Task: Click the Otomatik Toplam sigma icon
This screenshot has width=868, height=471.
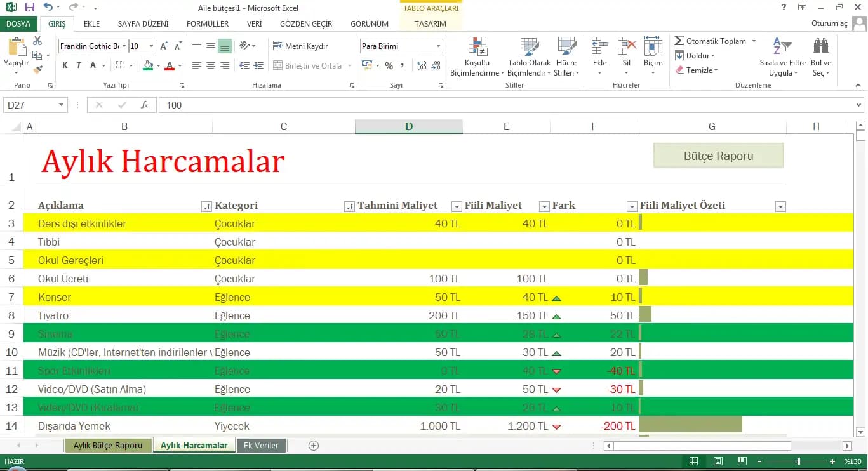Action: tap(679, 41)
